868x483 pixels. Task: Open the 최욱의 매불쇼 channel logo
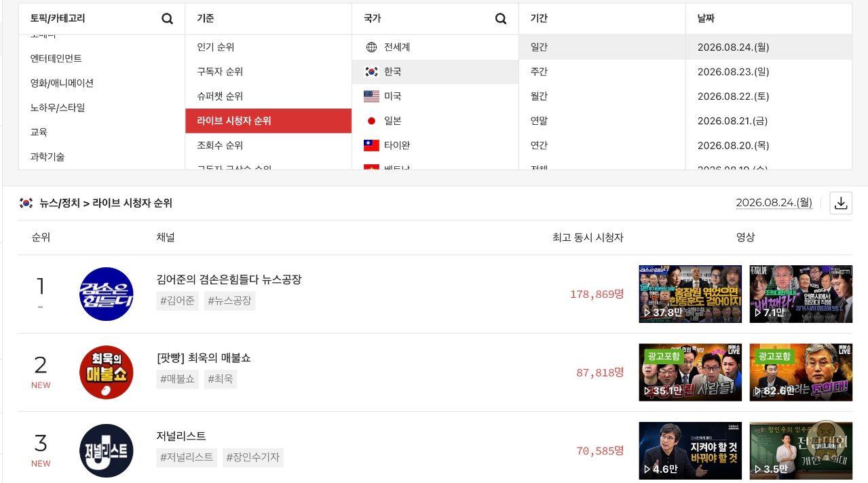[106, 372]
